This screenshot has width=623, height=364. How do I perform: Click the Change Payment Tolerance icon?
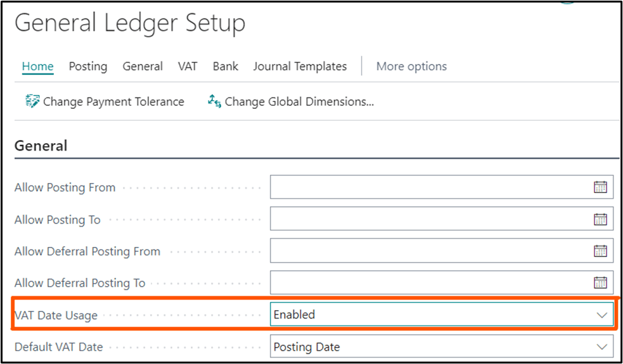(x=32, y=101)
